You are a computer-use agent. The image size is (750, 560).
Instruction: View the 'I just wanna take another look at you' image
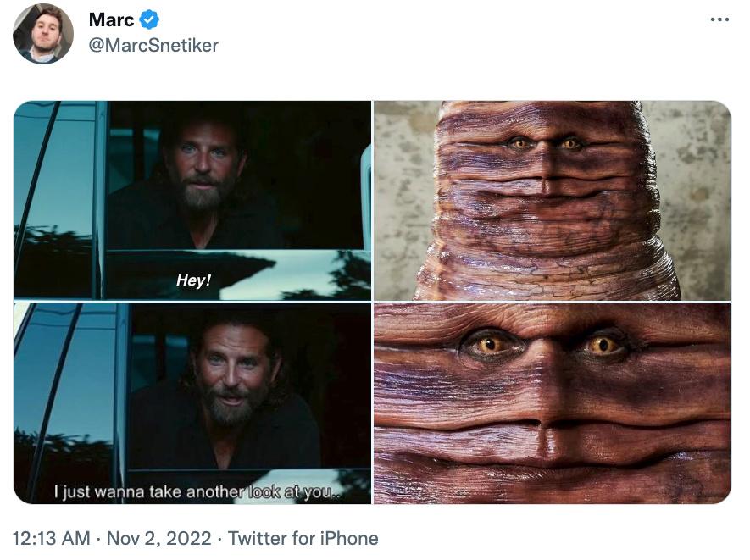pos(192,402)
